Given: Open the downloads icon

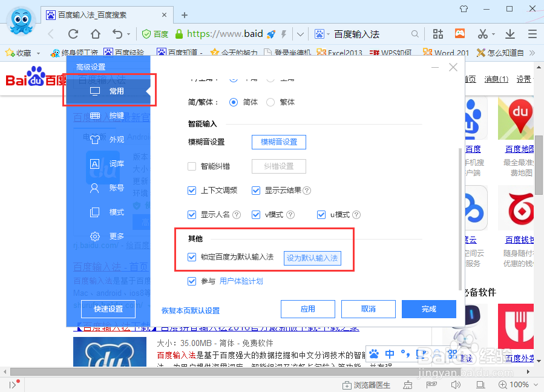Looking at the screenshot, I should [510, 34].
